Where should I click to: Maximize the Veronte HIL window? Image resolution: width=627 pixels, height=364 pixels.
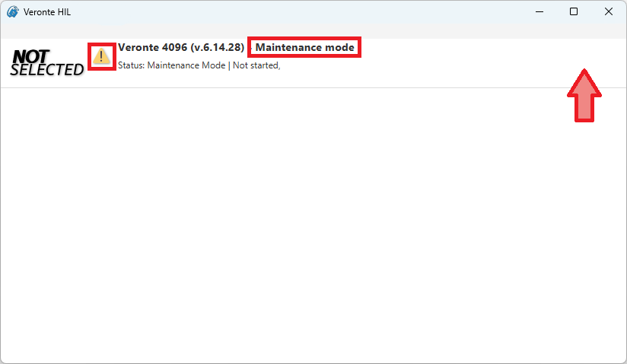coord(574,11)
